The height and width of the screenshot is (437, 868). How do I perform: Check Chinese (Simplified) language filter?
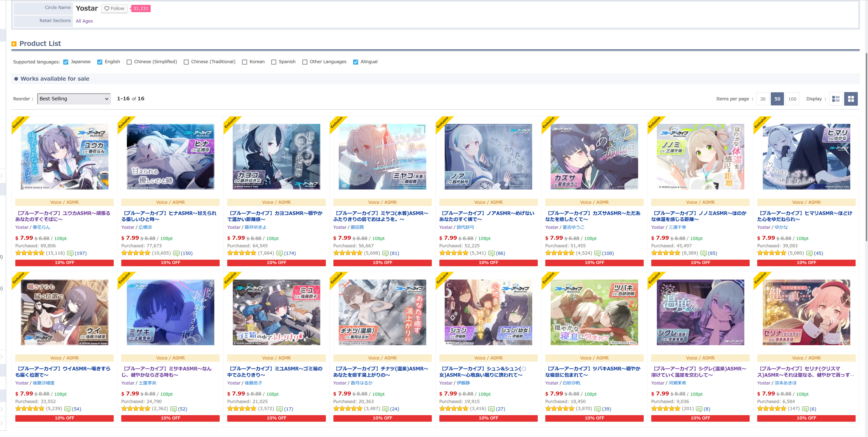(x=129, y=62)
